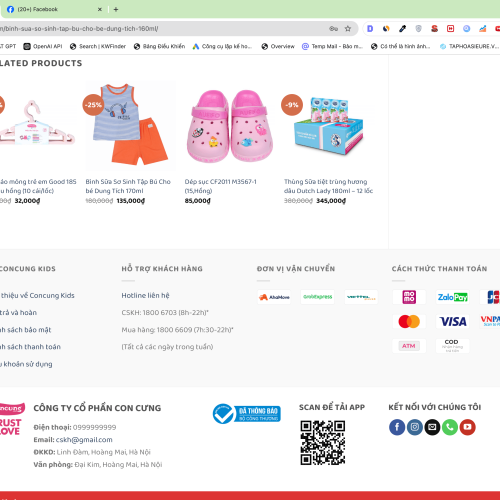Open the grey shield browser extension
The image size is (500, 500).
(x=418, y=29)
